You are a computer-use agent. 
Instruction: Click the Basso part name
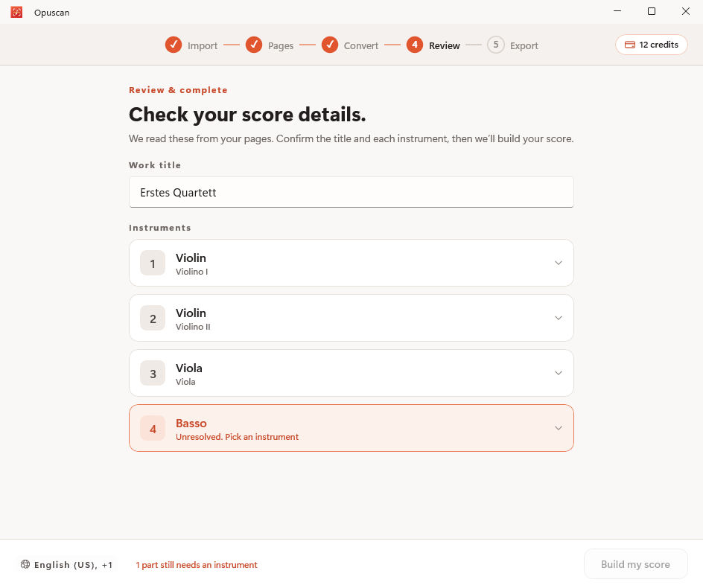pos(191,423)
